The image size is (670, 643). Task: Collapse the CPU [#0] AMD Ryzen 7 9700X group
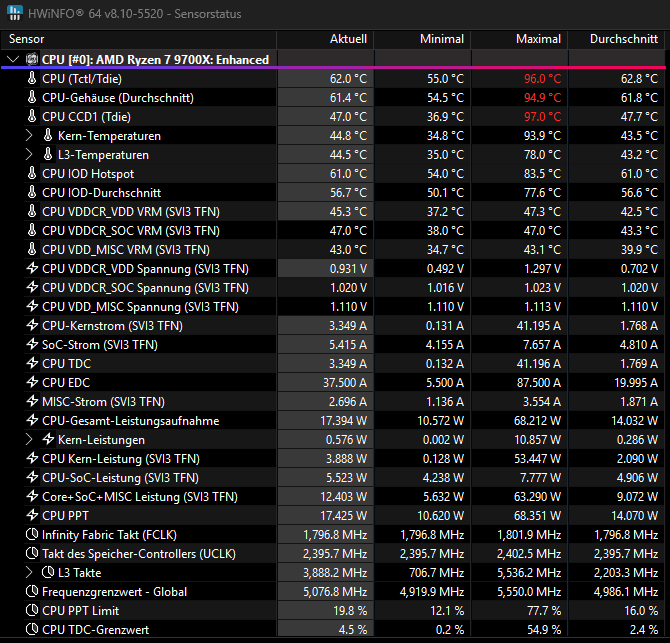(13, 59)
